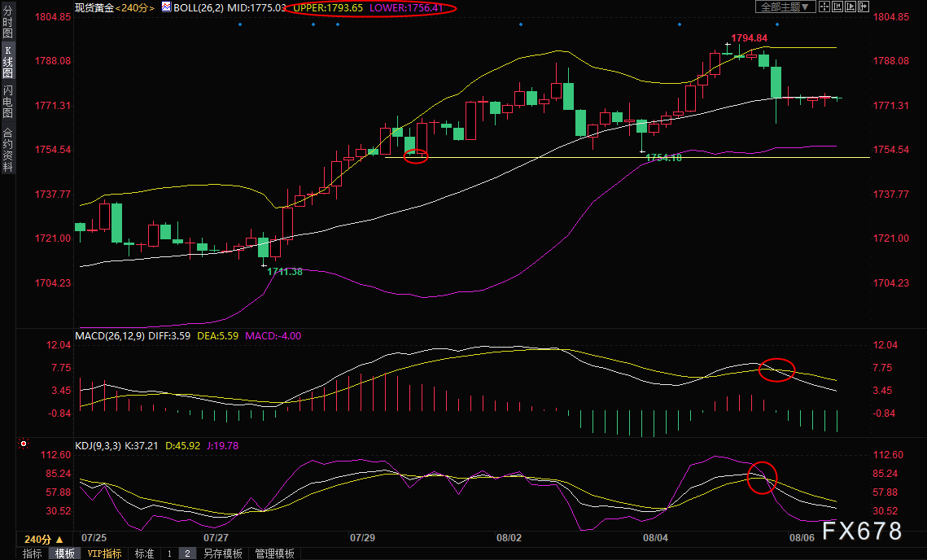
Task: Click the UPPER:1793.65 band value
Action: tap(328, 7)
